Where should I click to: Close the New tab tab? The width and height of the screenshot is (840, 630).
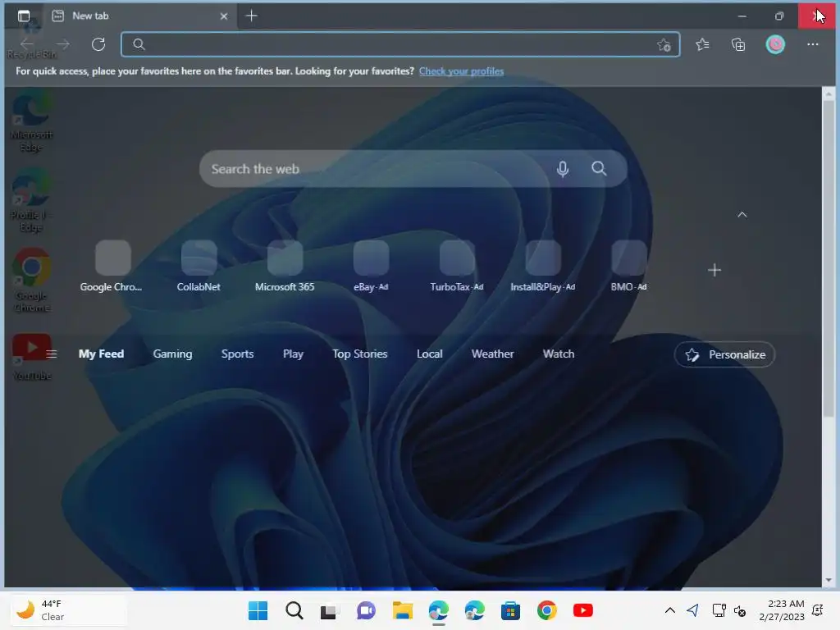coord(224,16)
